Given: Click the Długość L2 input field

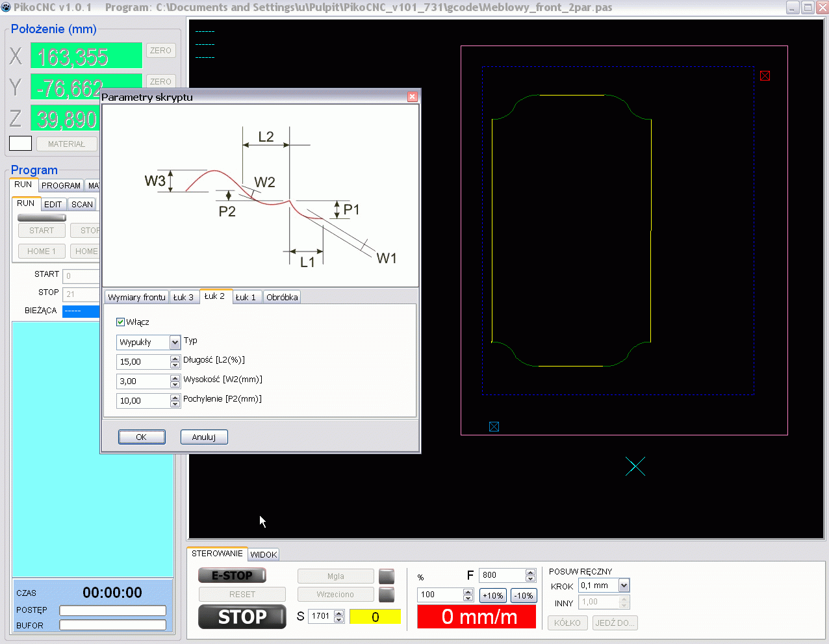Looking at the screenshot, I should click(144, 362).
